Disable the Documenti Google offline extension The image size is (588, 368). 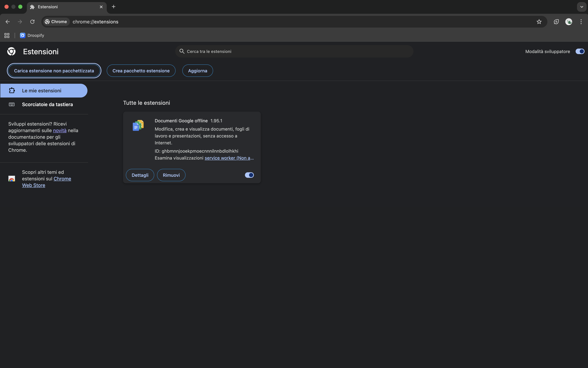(x=249, y=175)
